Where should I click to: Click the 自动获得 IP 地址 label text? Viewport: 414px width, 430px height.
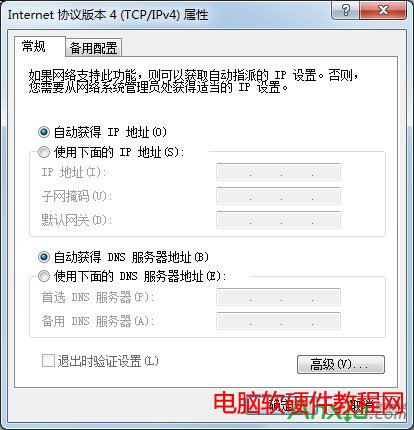(x=110, y=132)
